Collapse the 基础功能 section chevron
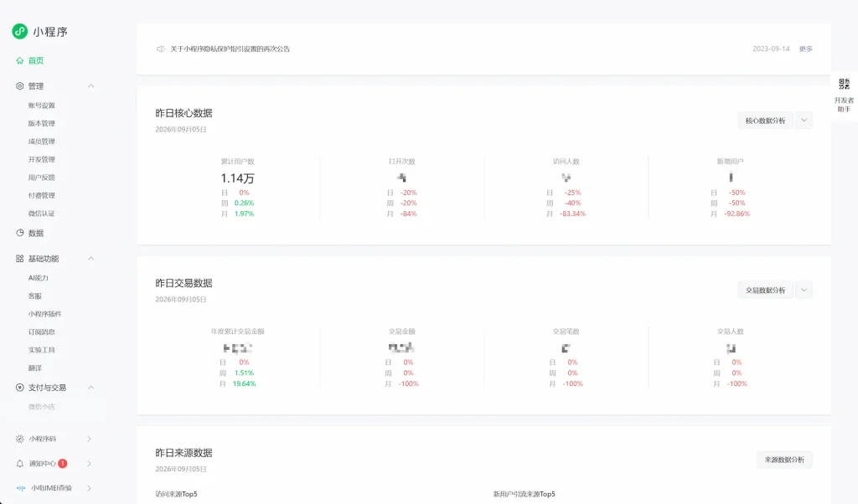Screen dimensions: 858x504 (x=90, y=259)
